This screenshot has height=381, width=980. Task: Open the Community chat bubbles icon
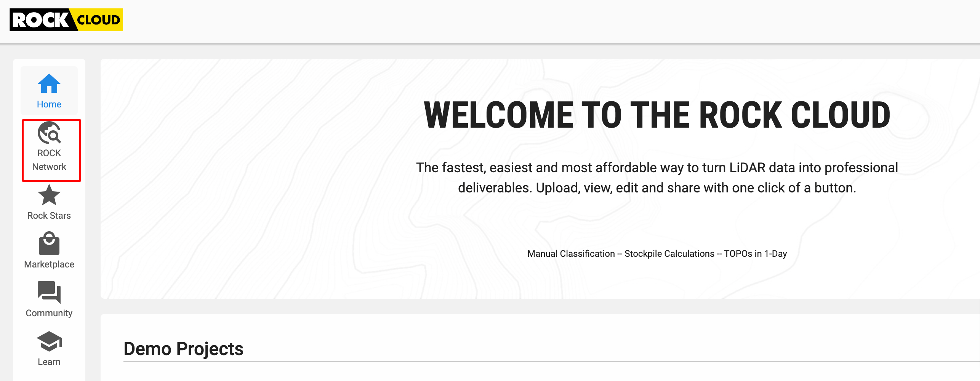tap(49, 292)
